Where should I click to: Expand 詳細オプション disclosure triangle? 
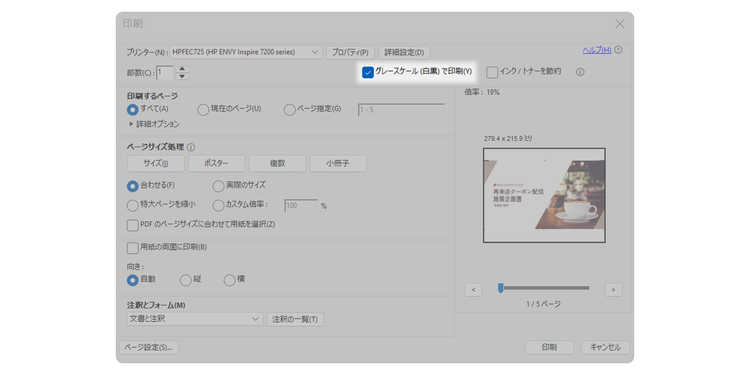point(131,124)
